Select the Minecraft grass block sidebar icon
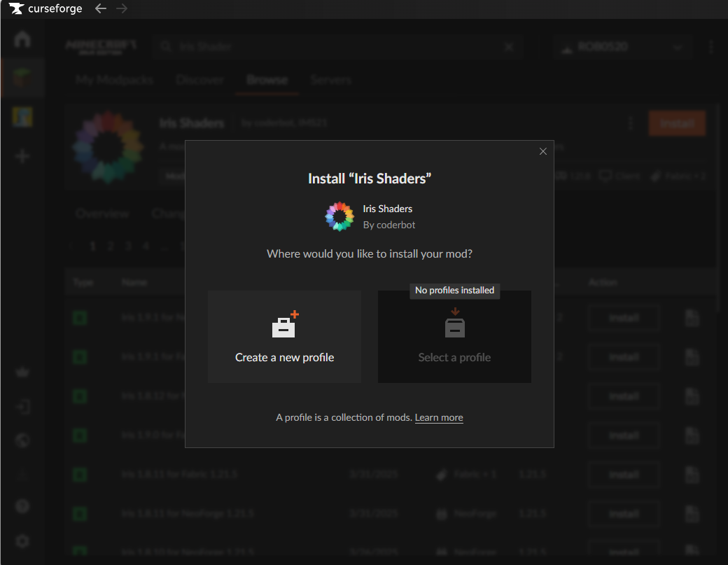The height and width of the screenshot is (565, 728). 22,78
